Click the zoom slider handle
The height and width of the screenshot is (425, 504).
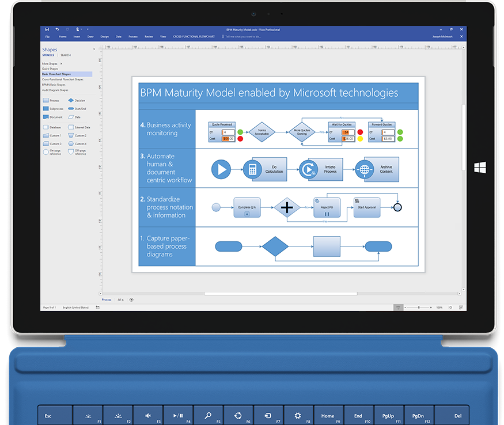pos(419,308)
